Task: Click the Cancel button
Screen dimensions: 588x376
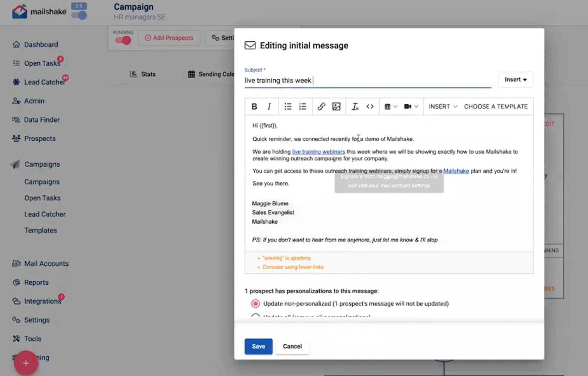Action: pos(292,346)
